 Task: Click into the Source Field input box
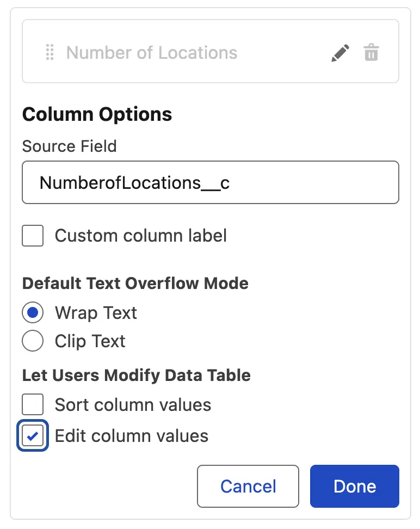(211, 182)
